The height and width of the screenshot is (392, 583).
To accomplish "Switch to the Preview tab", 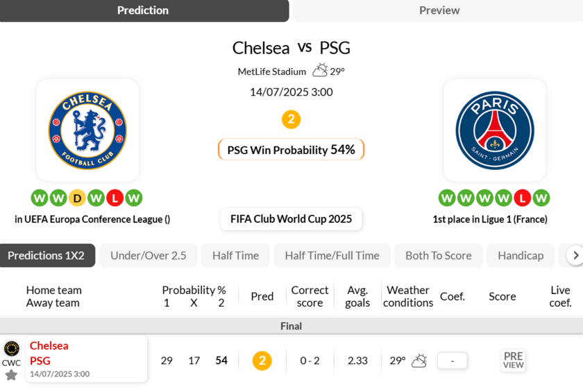I will [x=439, y=10].
